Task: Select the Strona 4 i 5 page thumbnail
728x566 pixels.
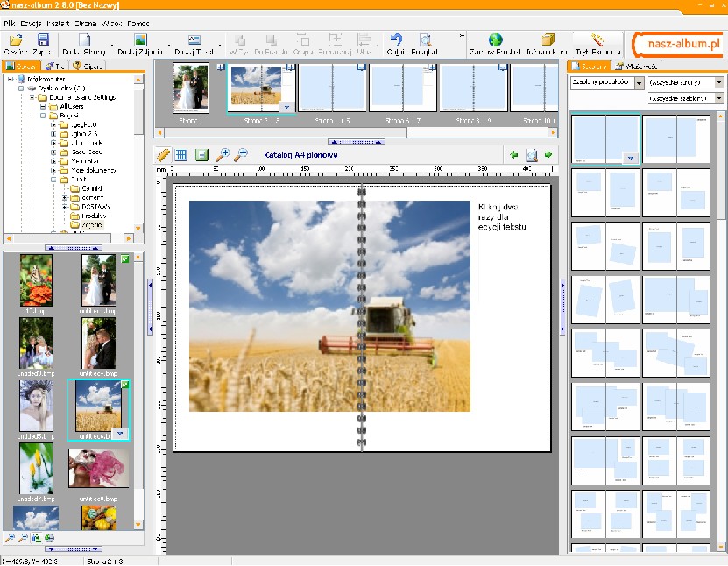Action: pyautogui.click(x=332, y=88)
